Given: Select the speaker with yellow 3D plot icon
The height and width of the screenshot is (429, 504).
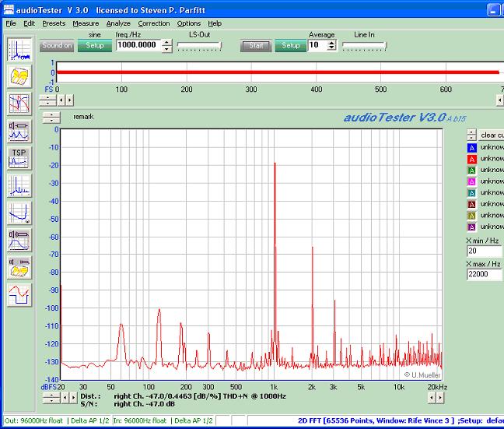Looking at the screenshot, I should pos(19,267).
